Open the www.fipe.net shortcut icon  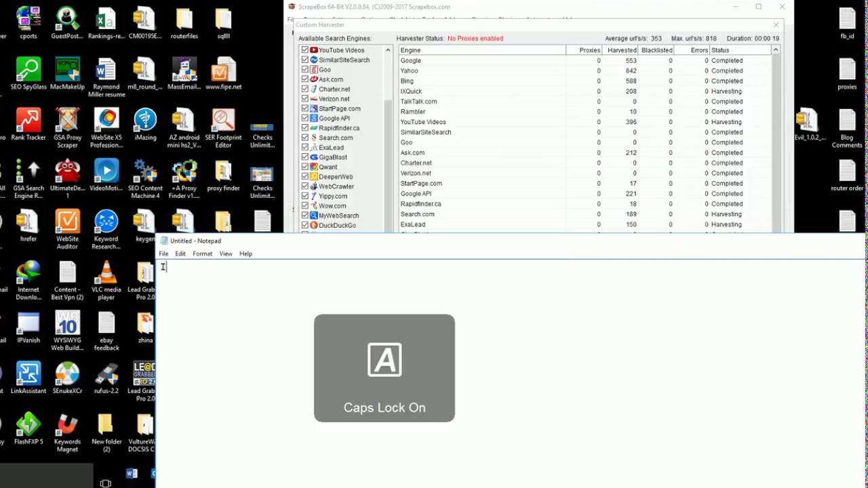[x=223, y=74]
